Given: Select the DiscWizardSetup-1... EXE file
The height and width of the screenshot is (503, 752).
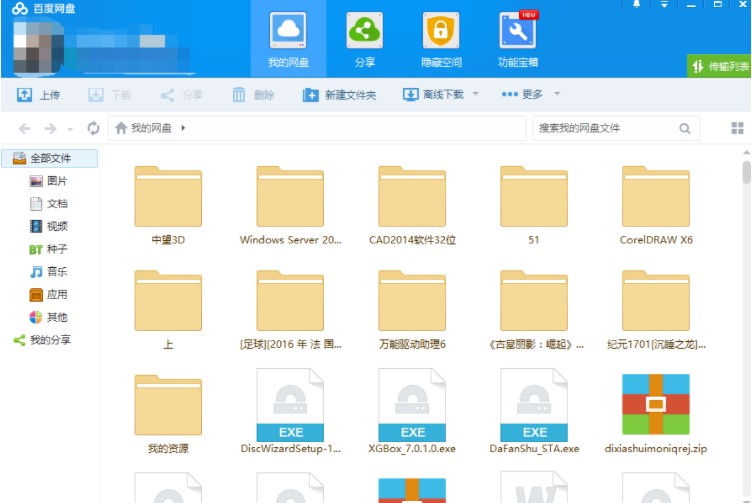Looking at the screenshot, I should (290, 411).
